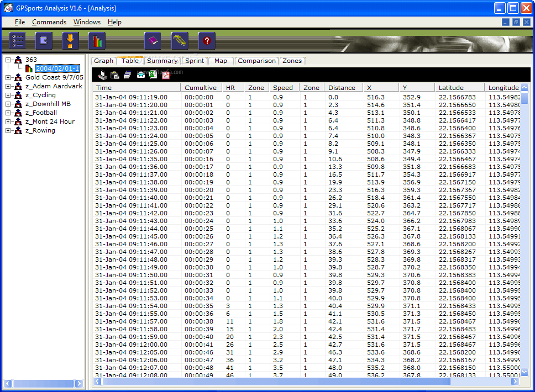Click the GPSports icon in title bar
This screenshot has width=535, height=392.
tap(8, 8)
